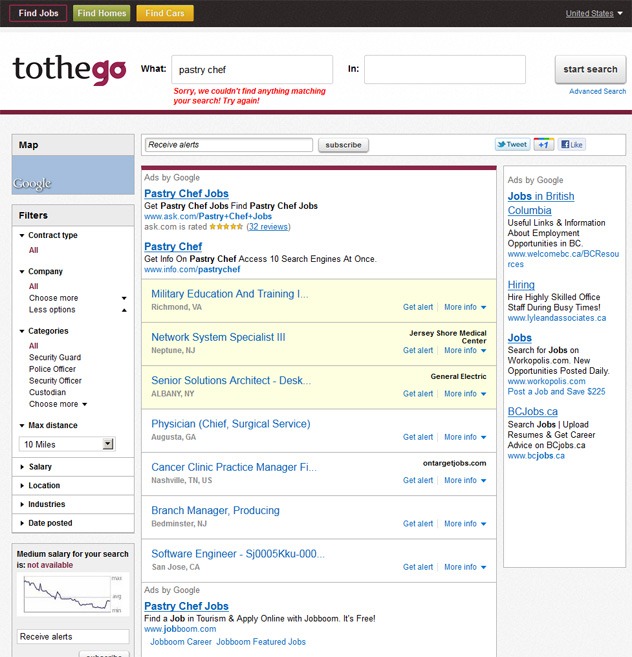Collapse the Categories filter

click(44, 331)
